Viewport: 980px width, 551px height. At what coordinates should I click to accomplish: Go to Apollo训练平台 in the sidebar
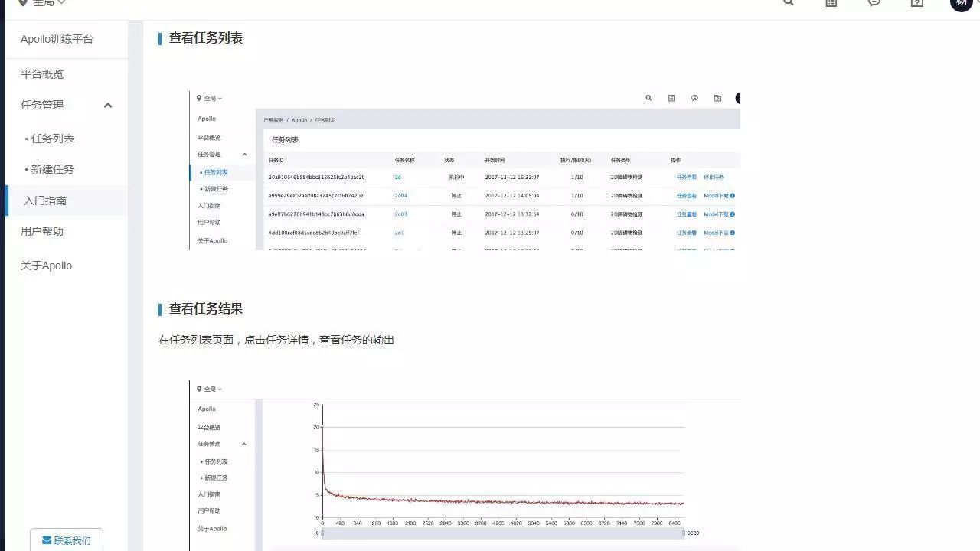(x=57, y=39)
